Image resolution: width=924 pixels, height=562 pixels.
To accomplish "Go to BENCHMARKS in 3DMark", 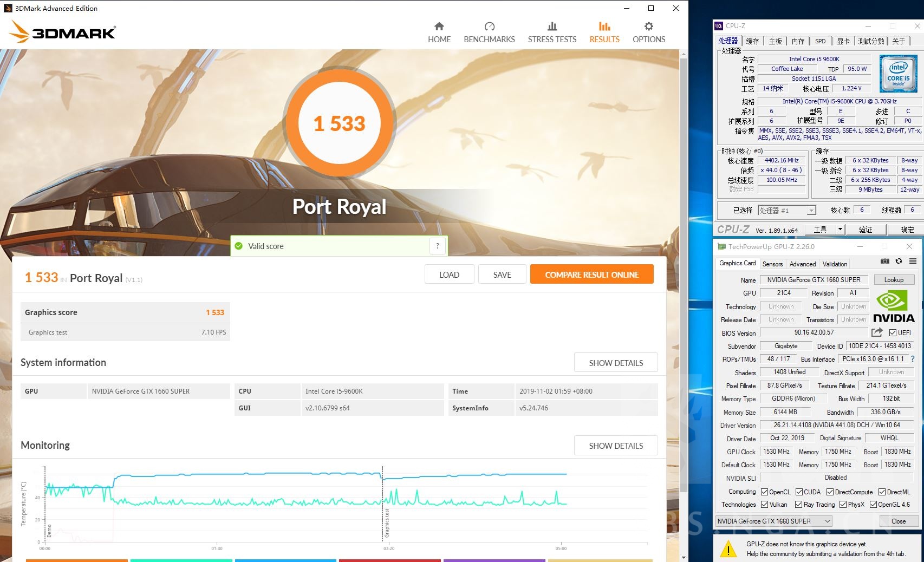I will click(x=489, y=32).
